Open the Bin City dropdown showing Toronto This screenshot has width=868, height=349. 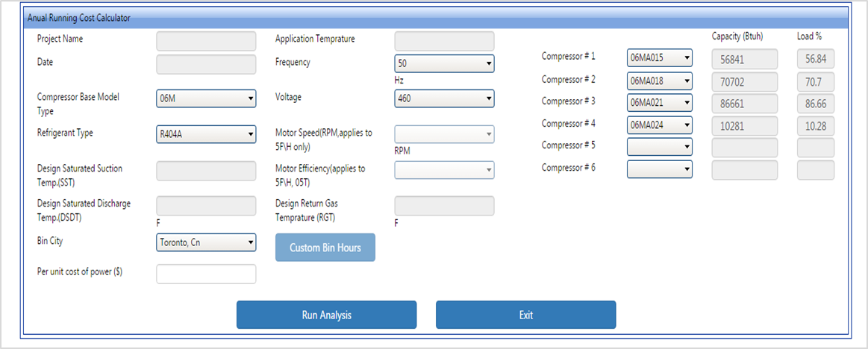pyautogui.click(x=206, y=242)
